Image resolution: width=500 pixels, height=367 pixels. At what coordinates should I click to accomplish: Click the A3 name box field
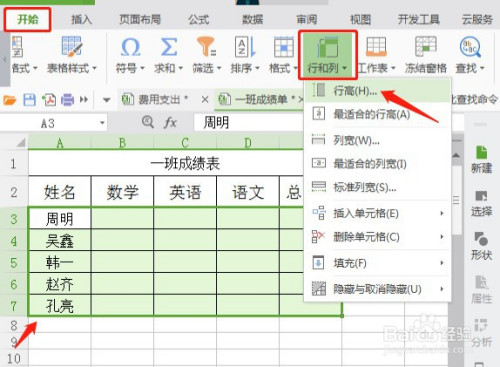[x=48, y=123]
